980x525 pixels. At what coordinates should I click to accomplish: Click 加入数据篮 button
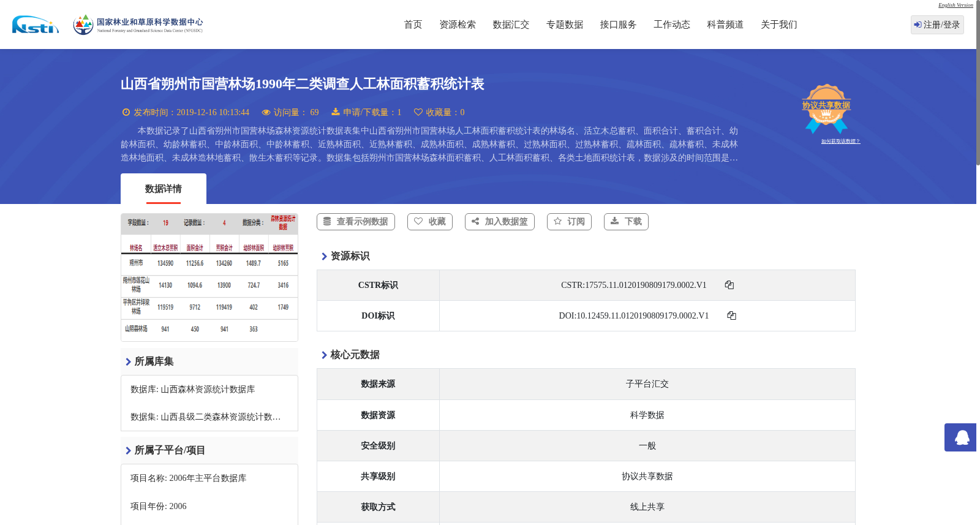coord(500,222)
